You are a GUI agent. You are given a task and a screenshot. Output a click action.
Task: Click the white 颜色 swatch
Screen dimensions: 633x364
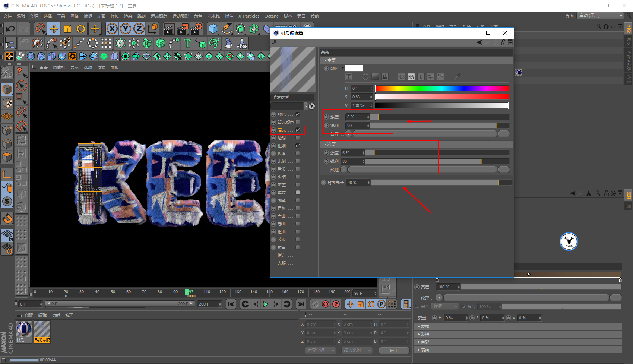pyautogui.click(x=354, y=68)
